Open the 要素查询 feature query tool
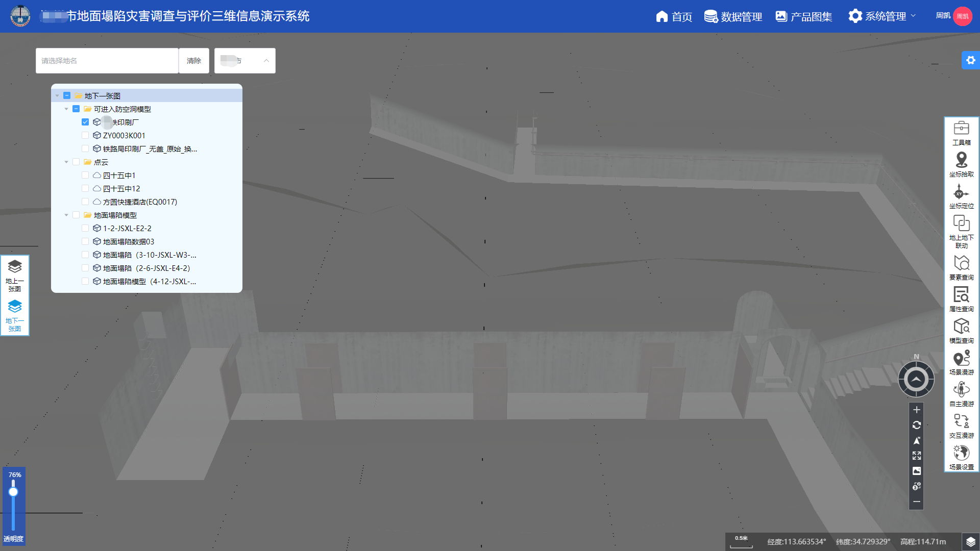The height and width of the screenshot is (551, 980). (961, 267)
